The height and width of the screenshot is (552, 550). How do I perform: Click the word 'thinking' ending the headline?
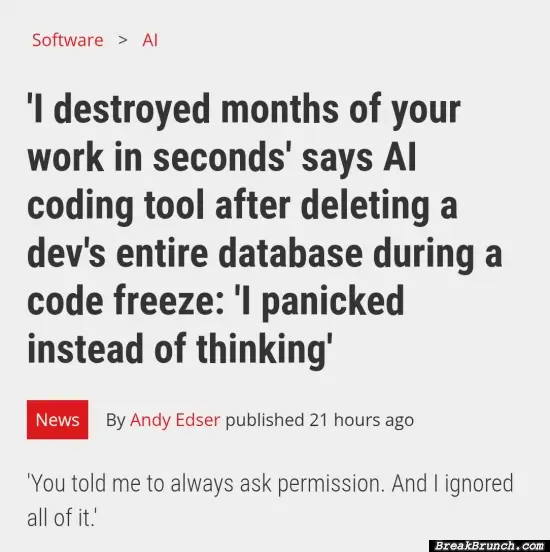(x=261, y=350)
